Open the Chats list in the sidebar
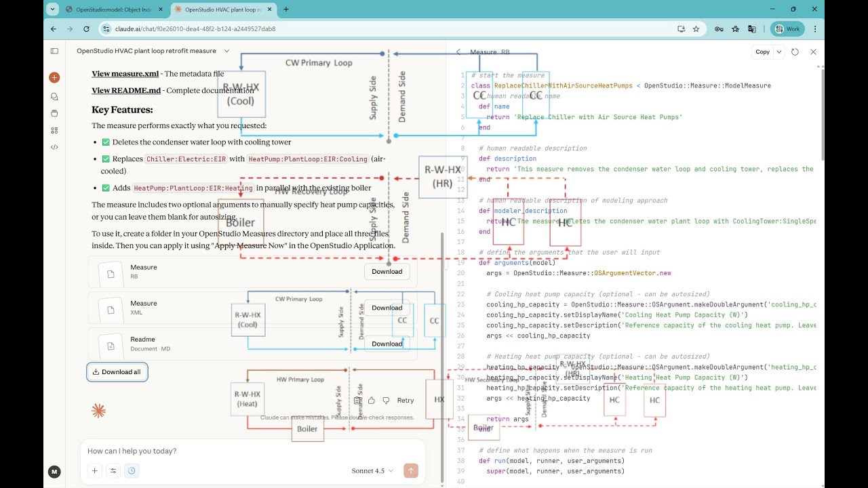 (54, 96)
